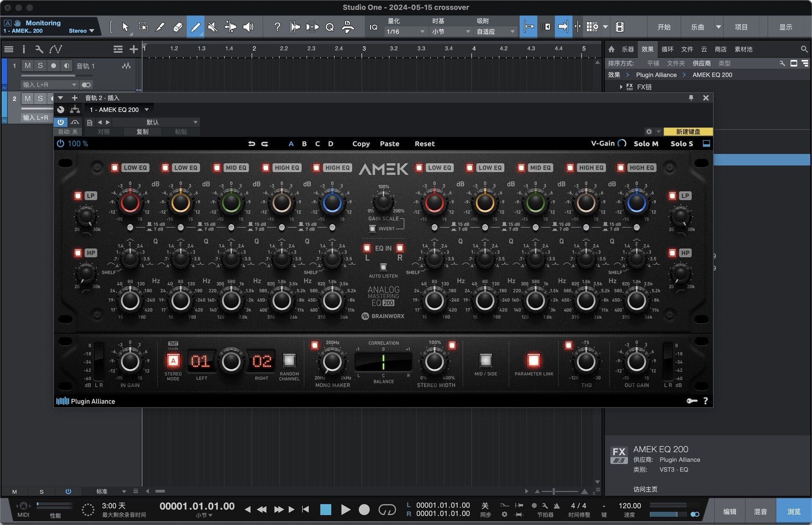Open the plugin settings gear icon

[x=649, y=132]
